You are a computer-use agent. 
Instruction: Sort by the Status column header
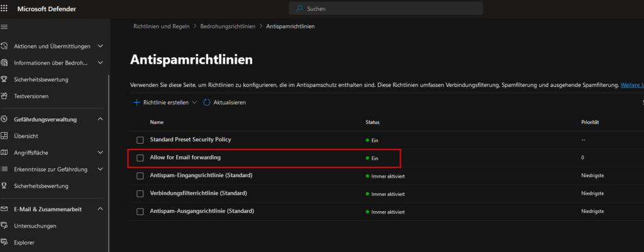coord(372,122)
